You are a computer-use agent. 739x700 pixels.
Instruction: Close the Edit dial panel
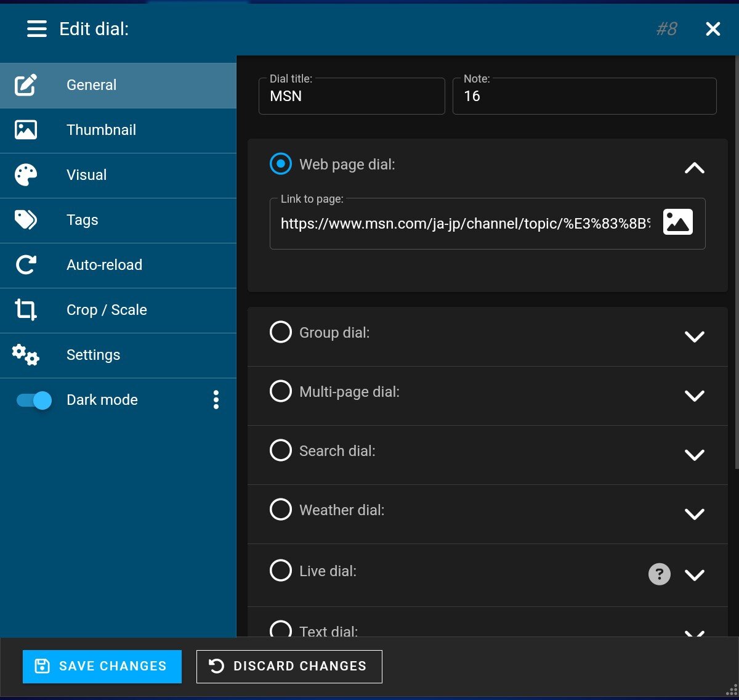tap(713, 29)
